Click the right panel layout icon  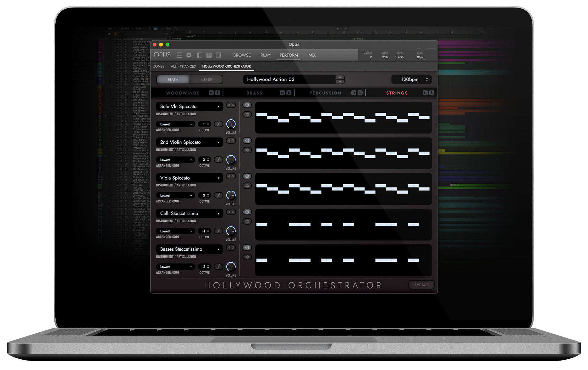click(219, 55)
